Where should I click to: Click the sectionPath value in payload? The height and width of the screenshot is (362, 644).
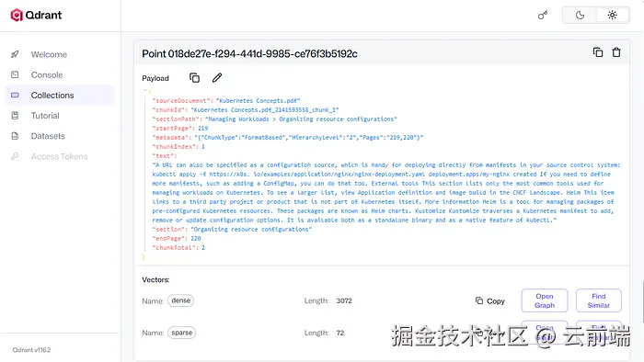point(301,119)
